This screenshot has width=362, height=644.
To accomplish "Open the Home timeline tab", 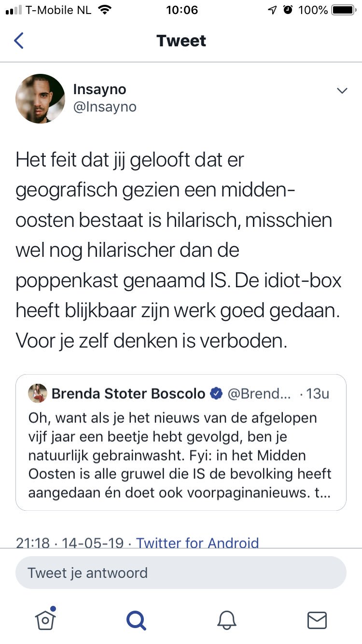I will (x=45, y=619).
